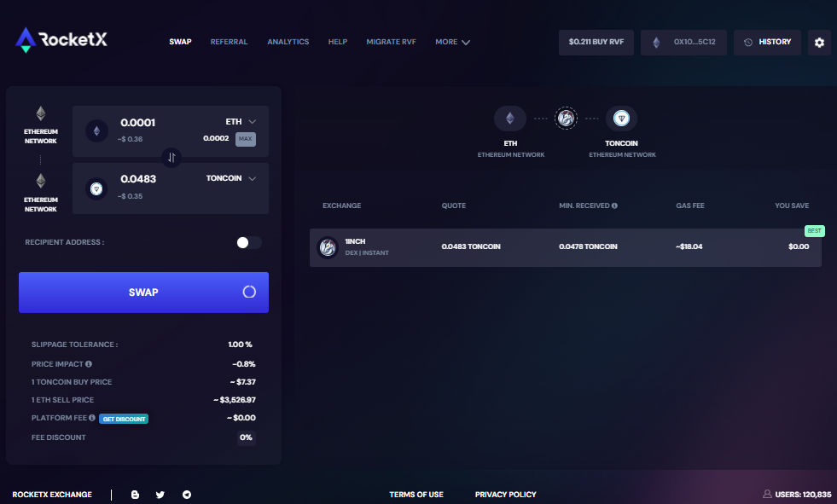Click the 0.0002 balance value
The image size is (837, 504).
click(216, 138)
